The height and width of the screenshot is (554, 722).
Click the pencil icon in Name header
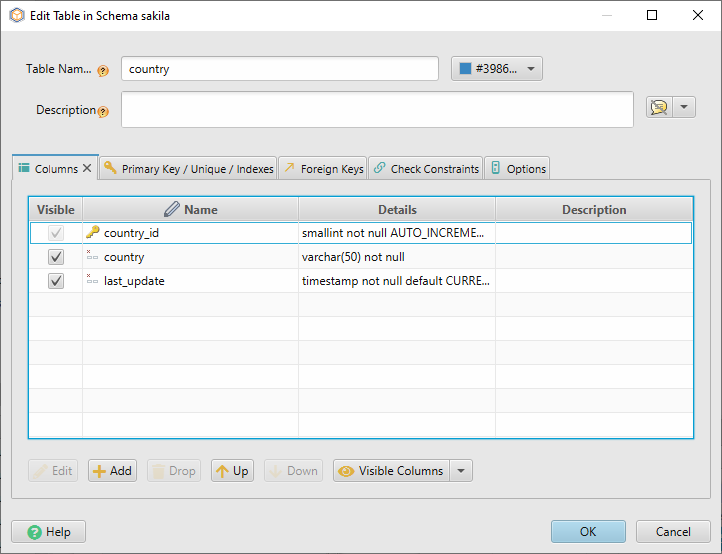(x=172, y=209)
